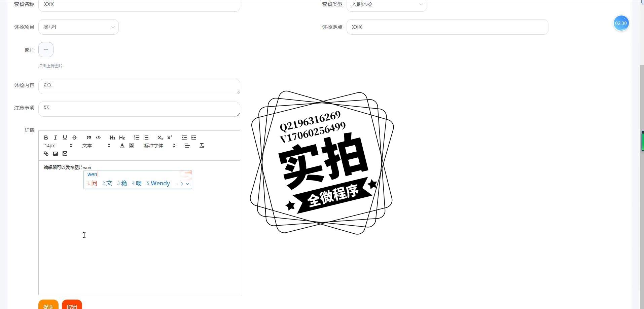Click the plus button to upload image
Screen dimensions: 644x309
click(46, 50)
